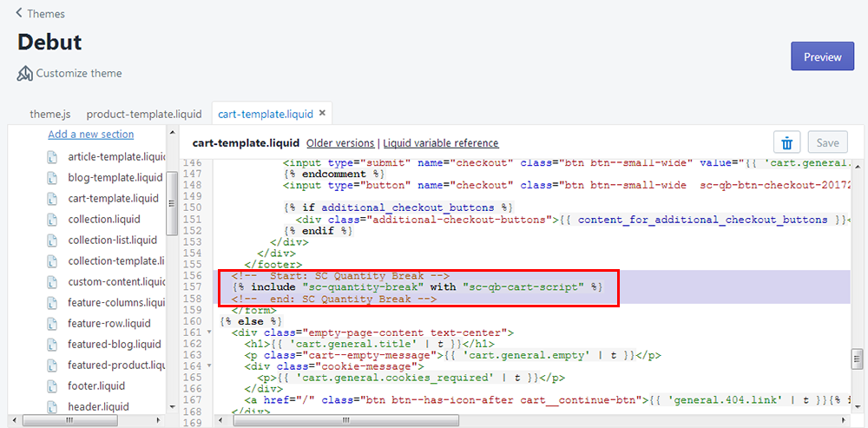Open Liquid variable reference link
Viewport: 868px width, 428px height.
441,143
